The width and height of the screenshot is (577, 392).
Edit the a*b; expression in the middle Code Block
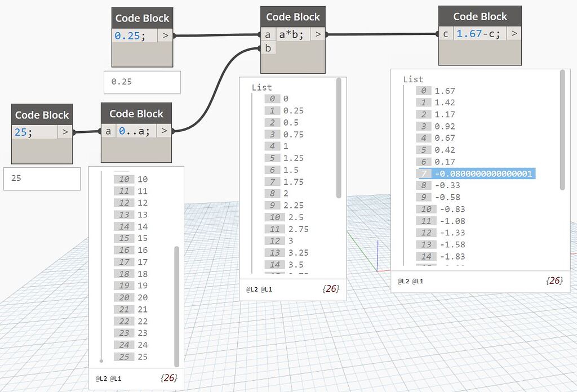pos(290,34)
